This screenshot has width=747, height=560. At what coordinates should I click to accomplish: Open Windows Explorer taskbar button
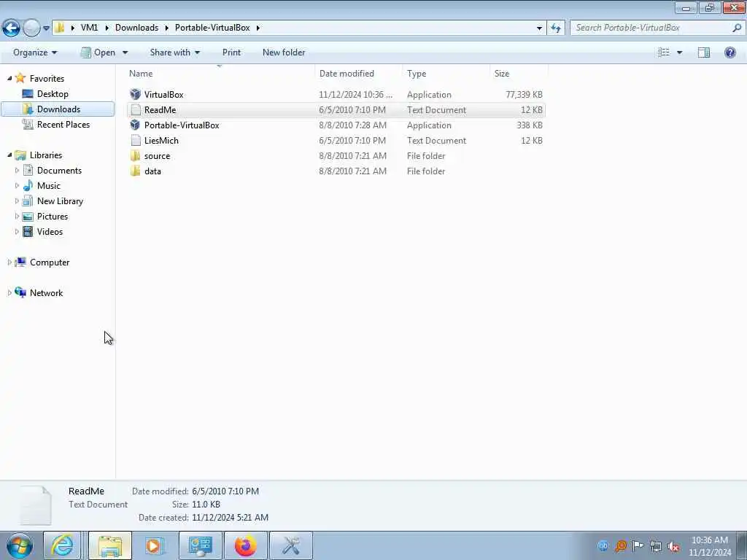[x=109, y=545]
